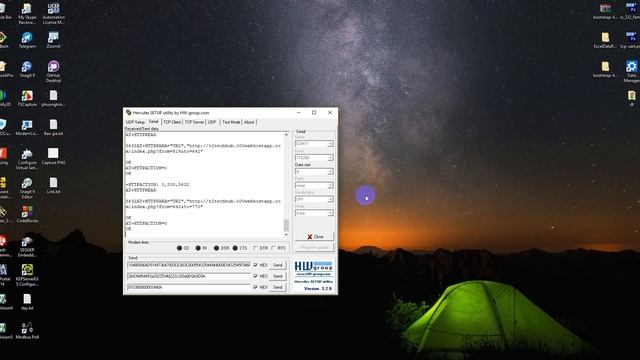Switch to the TCP Server tab
Viewport: 640px width, 360px height.
(194, 122)
